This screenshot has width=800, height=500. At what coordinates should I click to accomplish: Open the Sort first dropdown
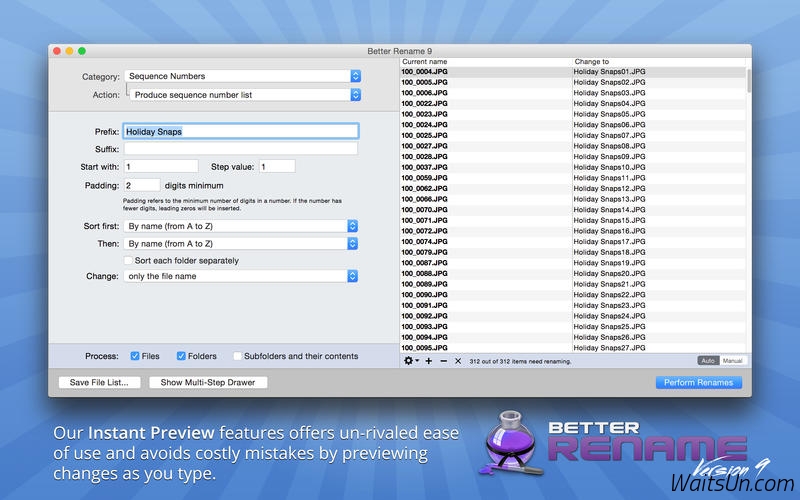pyautogui.click(x=240, y=226)
